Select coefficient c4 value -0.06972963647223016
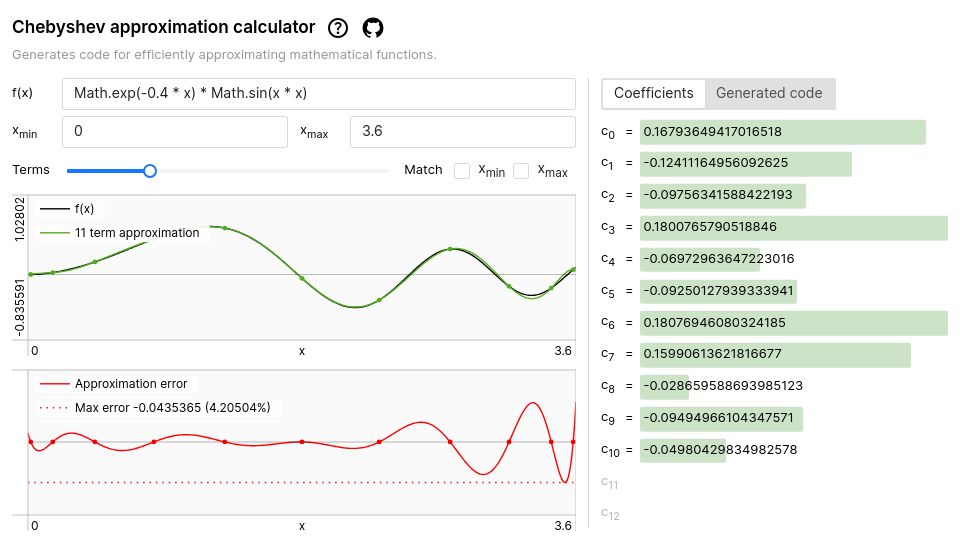This screenshot has height=540, width=960. [718, 258]
